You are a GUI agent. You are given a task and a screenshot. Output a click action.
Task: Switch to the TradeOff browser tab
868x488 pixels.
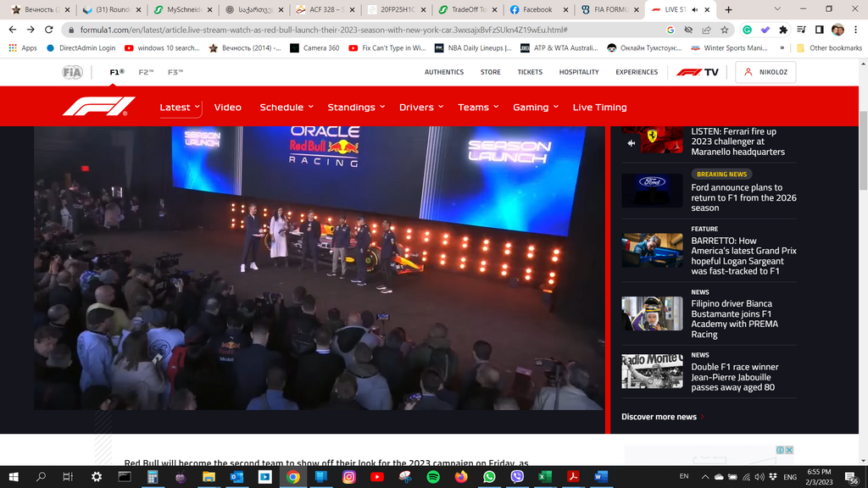tap(466, 9)
